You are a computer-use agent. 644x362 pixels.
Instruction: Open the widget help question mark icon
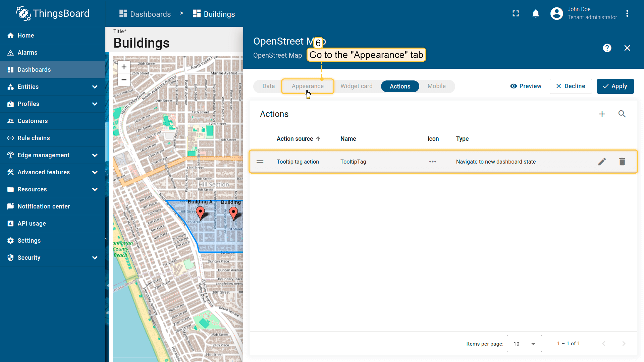coord(607,48)
